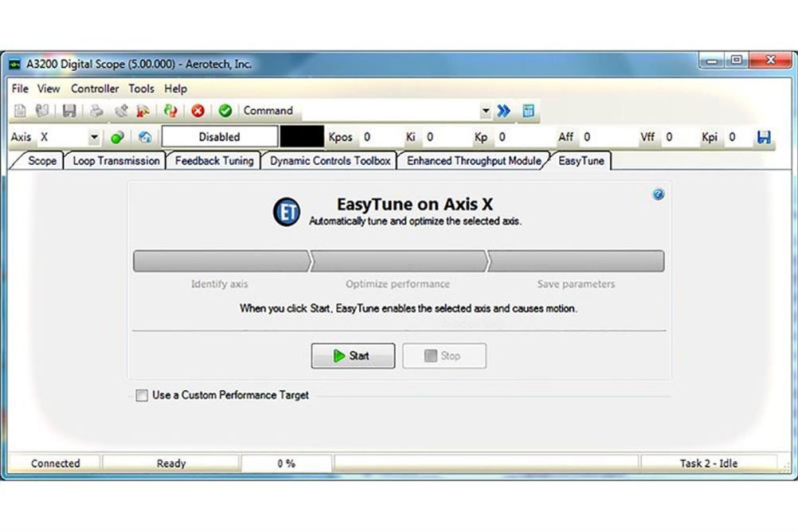Click the Optimize performance progress segment
Viewport: 798px width, 532px height.
pos(398,261)
